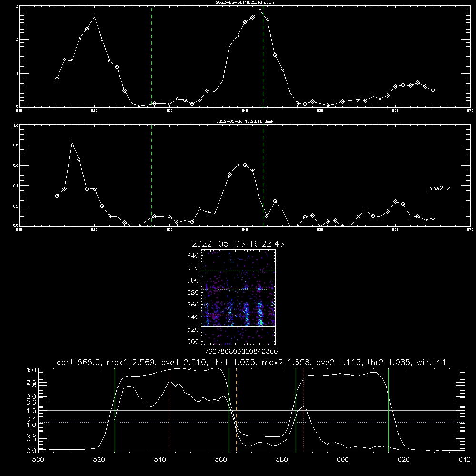Click the '560' y-axis label beside spectrogram
476x476 pixels.
tap(193, 305)
